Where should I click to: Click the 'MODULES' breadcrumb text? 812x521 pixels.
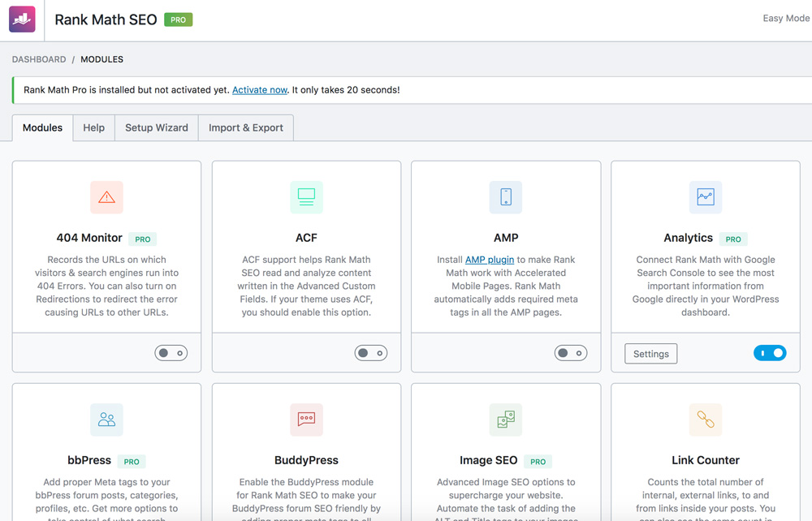(102, 59)
